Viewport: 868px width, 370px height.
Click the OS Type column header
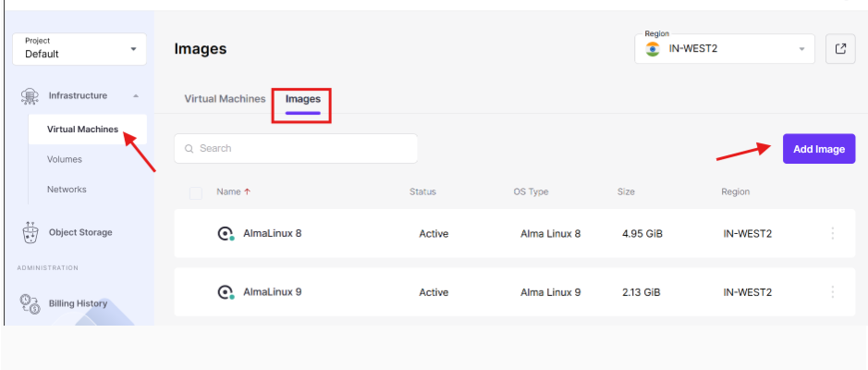pyautogui.click(x=531, y=191)
